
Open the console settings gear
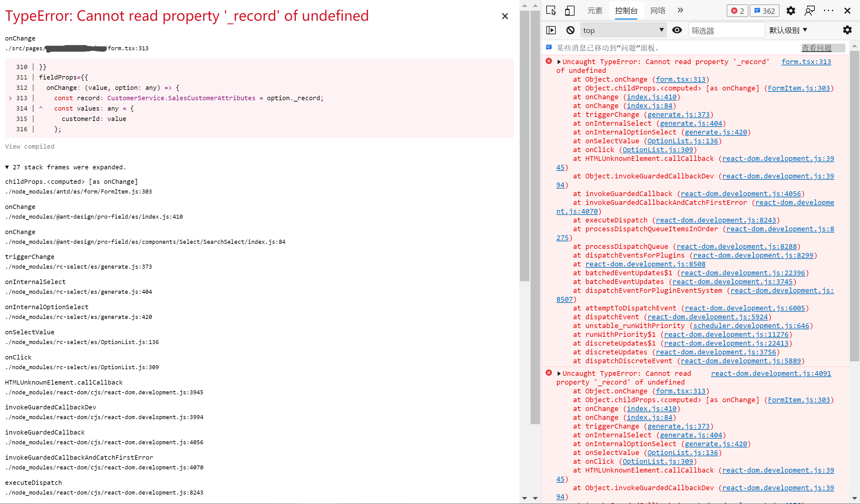coord(848,30)
